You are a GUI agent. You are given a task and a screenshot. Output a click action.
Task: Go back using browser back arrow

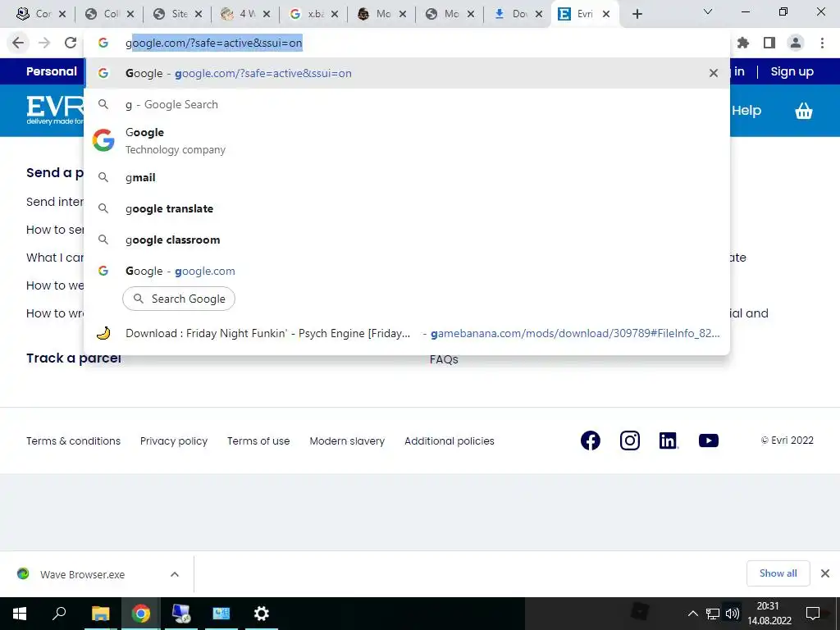(x=18, y=43)
